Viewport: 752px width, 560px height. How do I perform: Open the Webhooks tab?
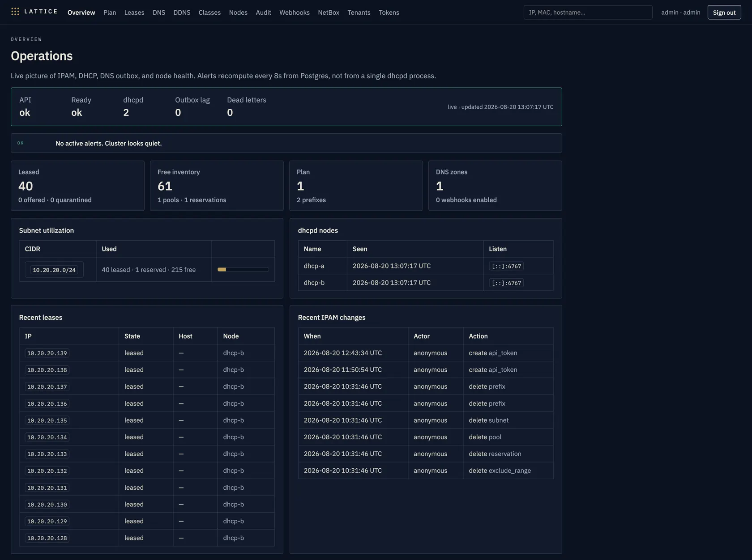pyautogui.click(x=295, y=13)
